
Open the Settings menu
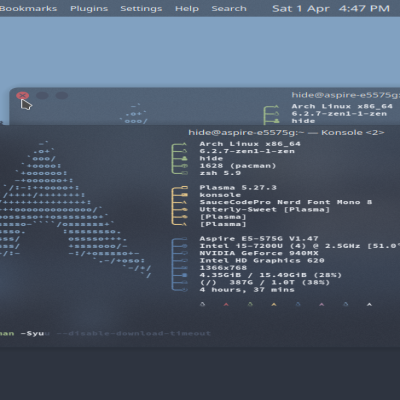point(141,9)
